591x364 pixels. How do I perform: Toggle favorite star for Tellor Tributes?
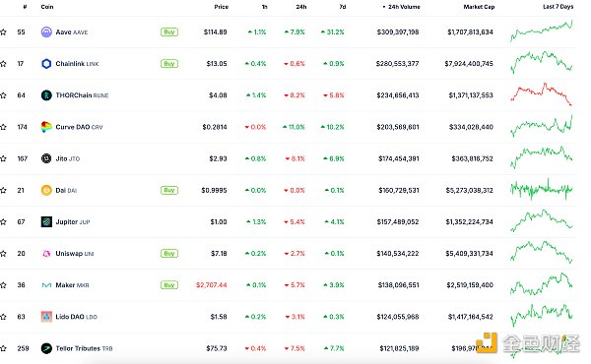tap(3, 348)
